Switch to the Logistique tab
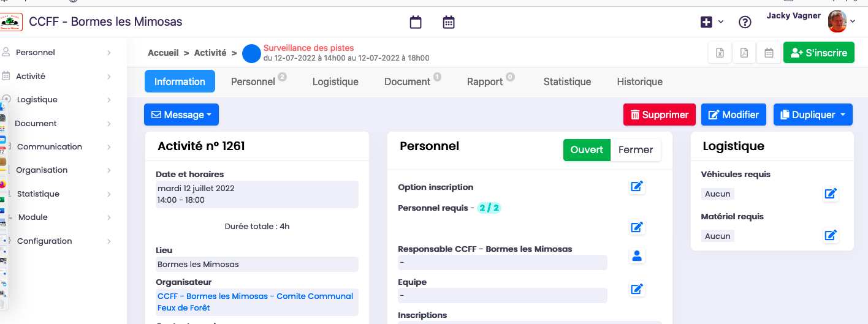Image resolution: width=868 pixels, height=324 pixels. click(335, 81)
